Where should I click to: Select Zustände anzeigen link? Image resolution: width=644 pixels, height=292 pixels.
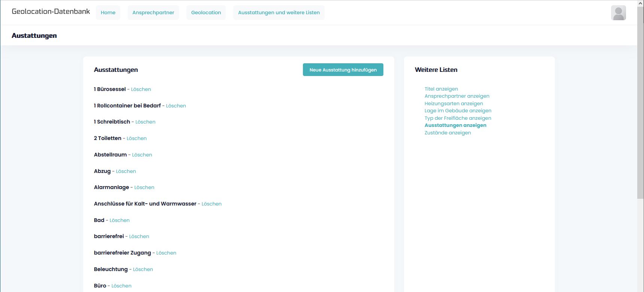point(447,133)
